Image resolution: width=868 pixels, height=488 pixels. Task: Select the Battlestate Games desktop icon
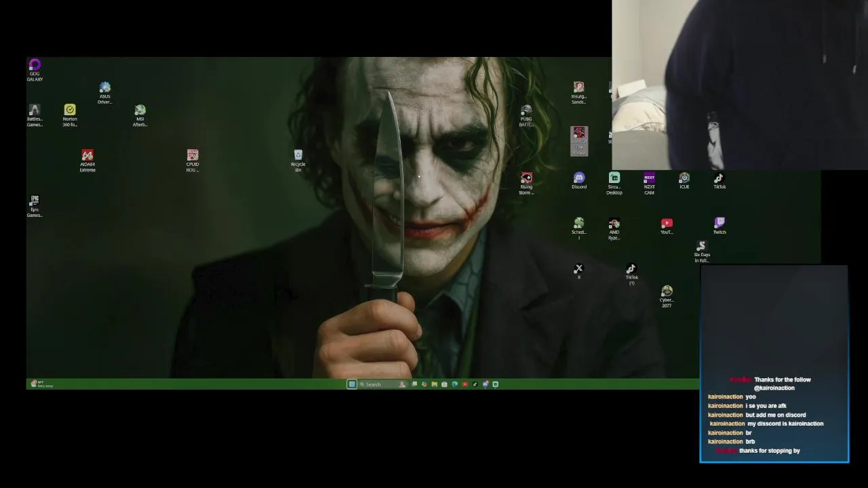(x=35, y=115)
